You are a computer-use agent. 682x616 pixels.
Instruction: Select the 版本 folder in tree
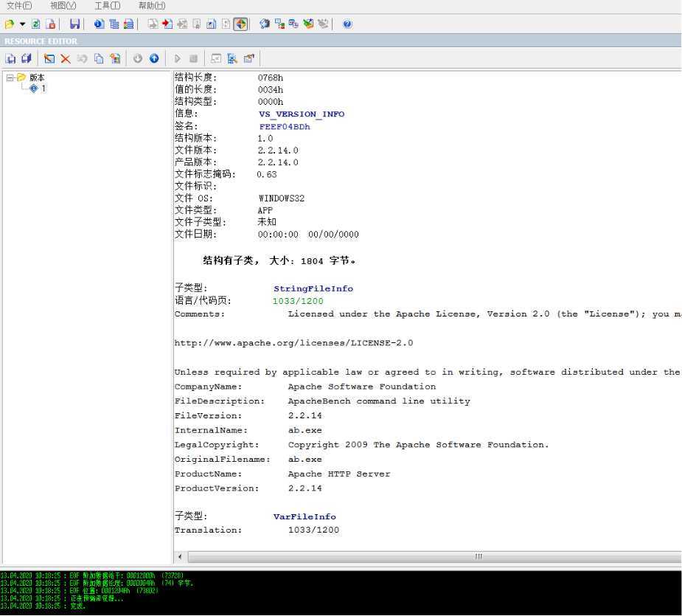click(37, 77)
